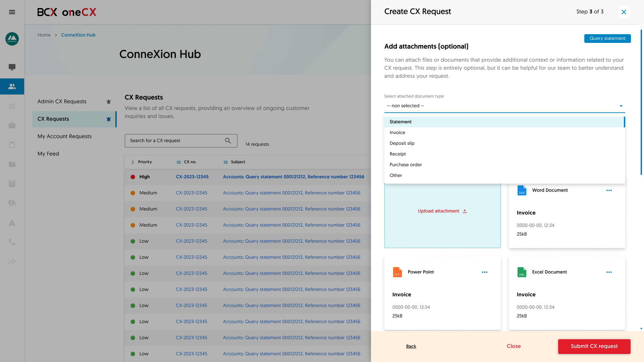
Task: Toggle sort order on the Priority column
Action: click(132, 162)
